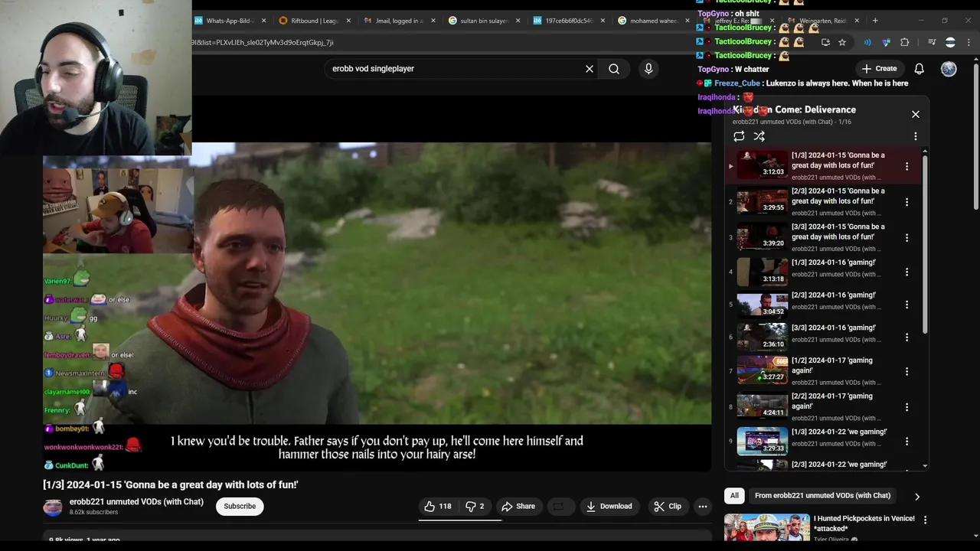Show more filter chips with right arrow
Screen dimensions: 980x551
tap(917, 496)
